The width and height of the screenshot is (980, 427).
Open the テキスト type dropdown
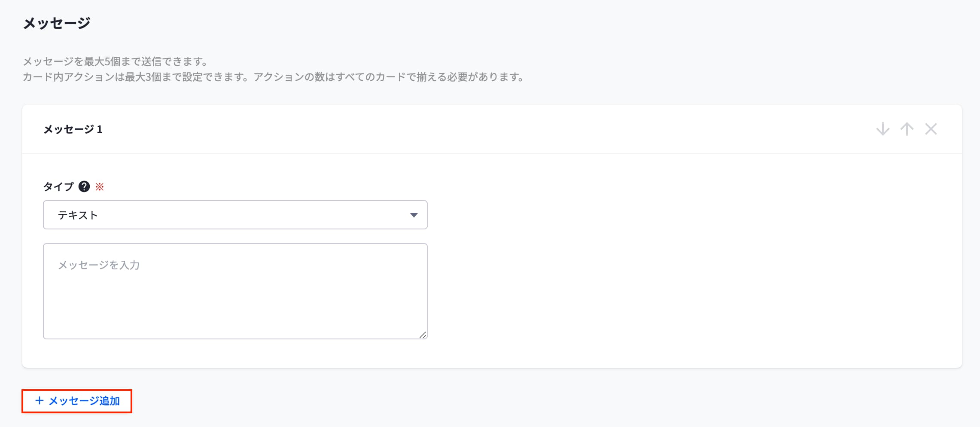coord(235,215)
